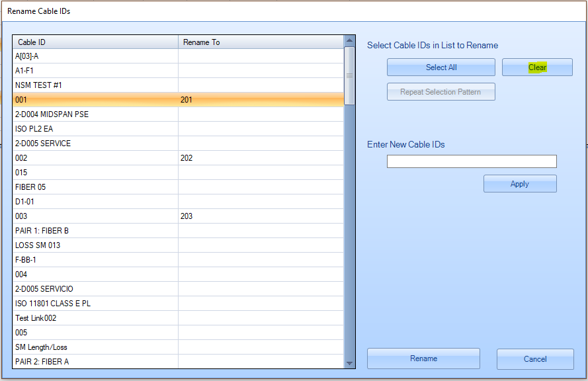The width and height of the screenshot is (588, 381).
Task: Click the Apply button
Action: (x=520, y=184)
